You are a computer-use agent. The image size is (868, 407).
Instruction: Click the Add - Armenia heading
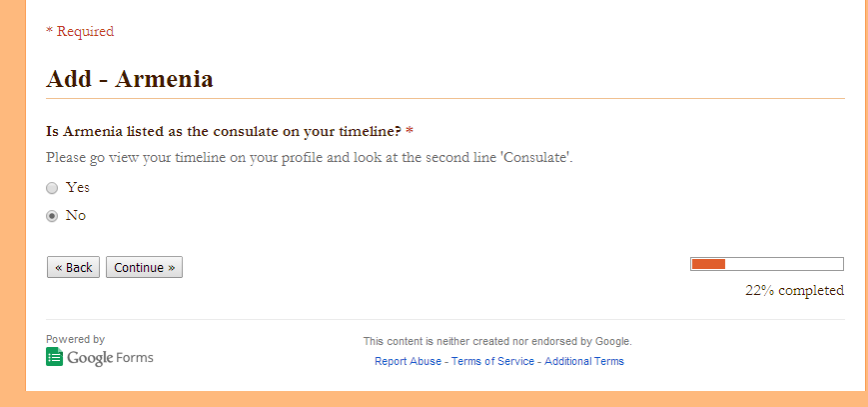[130, 79]
